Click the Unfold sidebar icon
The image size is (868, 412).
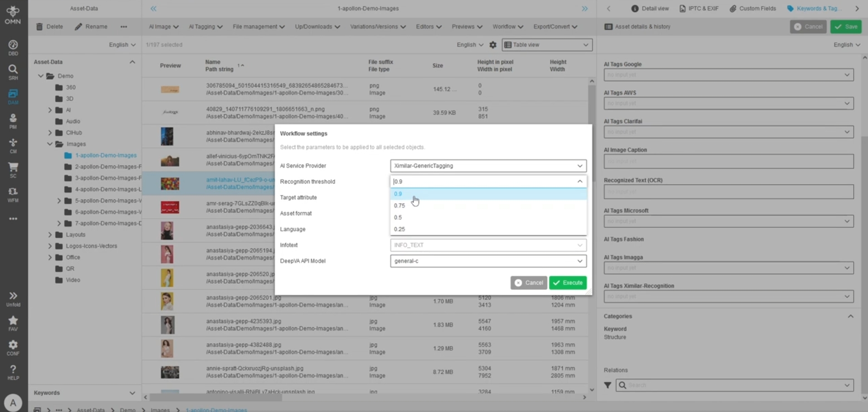[x=13, y=299]
